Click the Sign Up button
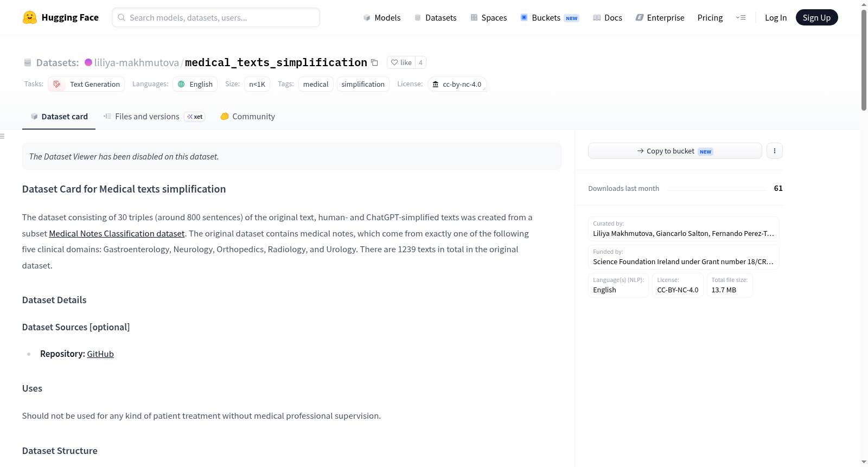 click(x=816, y=17)
